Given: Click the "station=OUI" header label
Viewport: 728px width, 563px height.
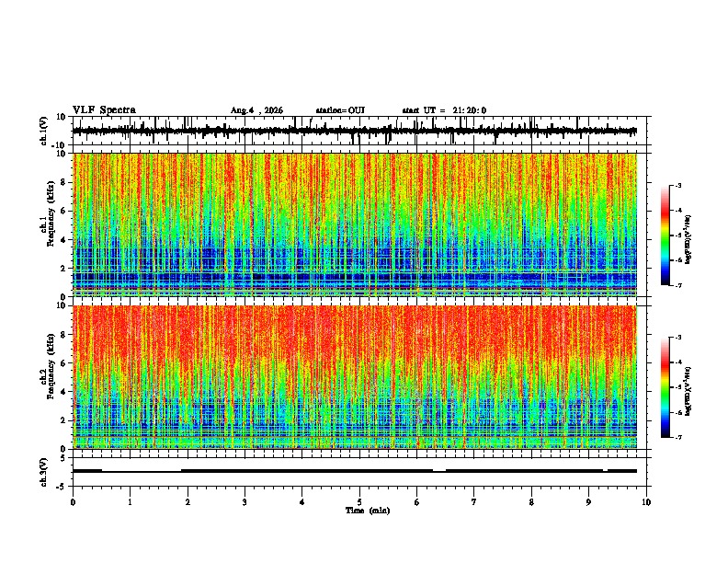Looking at the screenshot, I should [x=340, y=110].
